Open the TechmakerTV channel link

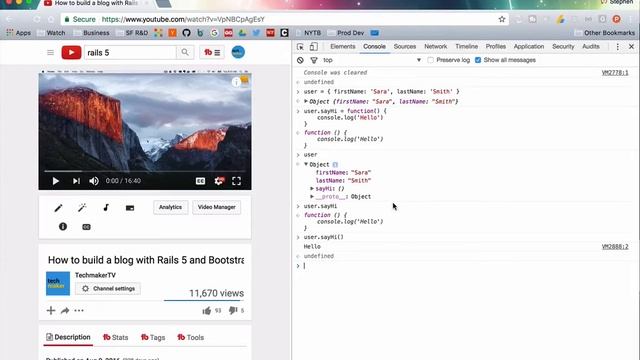click(95, 275)
